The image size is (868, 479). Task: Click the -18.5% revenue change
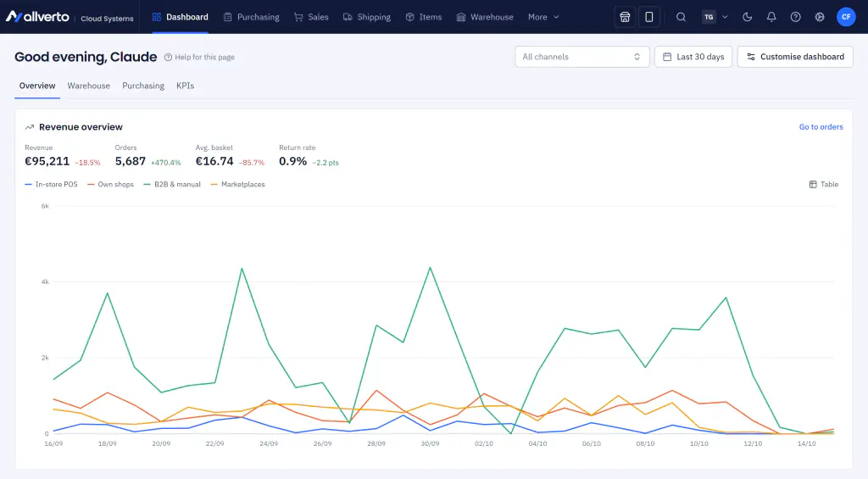pyautogui.click(x=87, y=163)
